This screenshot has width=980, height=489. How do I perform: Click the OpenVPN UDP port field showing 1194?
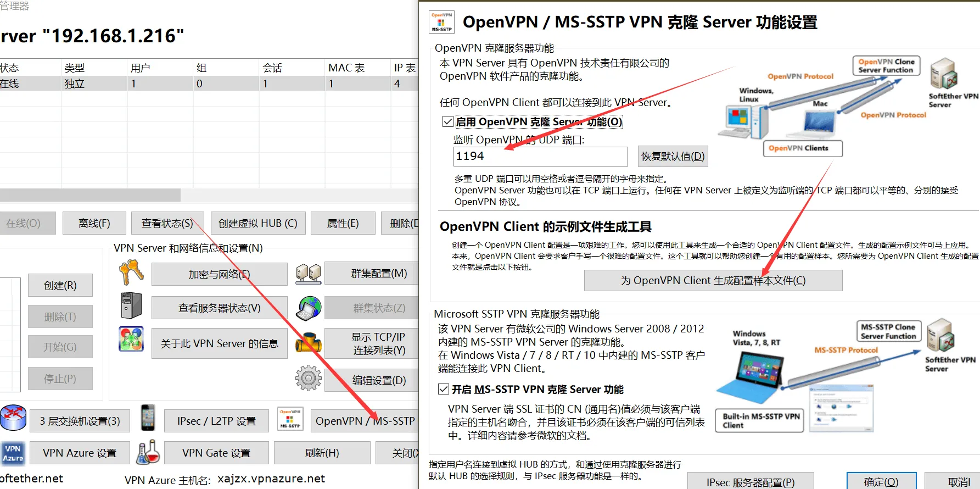(540, 156)
